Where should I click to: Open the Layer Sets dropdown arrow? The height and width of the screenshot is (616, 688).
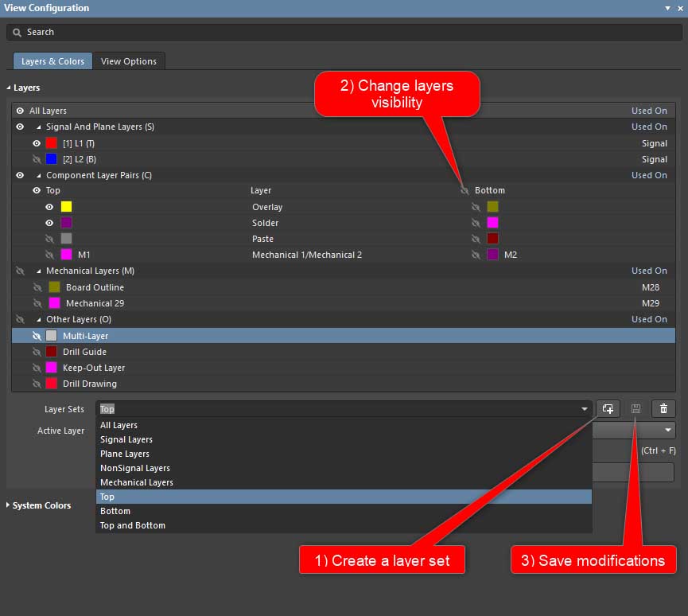click(585, 409)
